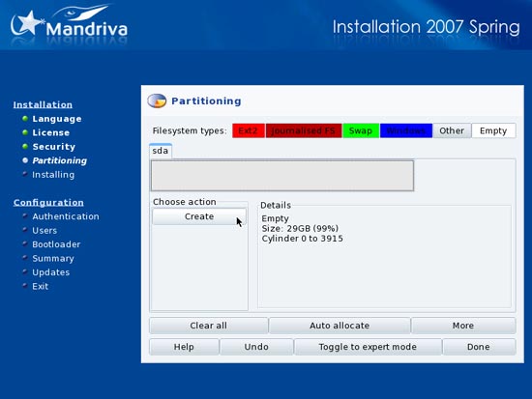532x399 pixels.
Task: Select the green bullet beside Language
Action: tap(25, 118)
